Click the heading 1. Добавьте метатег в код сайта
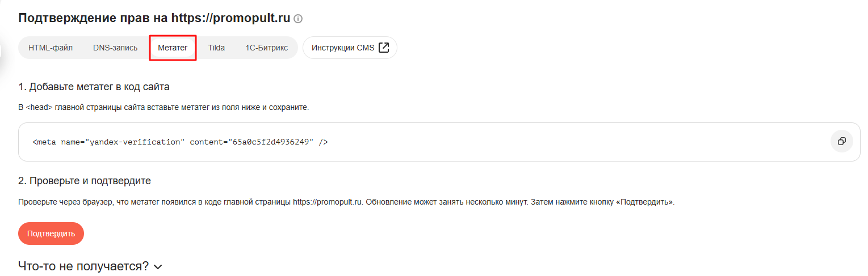 [94, 87]
